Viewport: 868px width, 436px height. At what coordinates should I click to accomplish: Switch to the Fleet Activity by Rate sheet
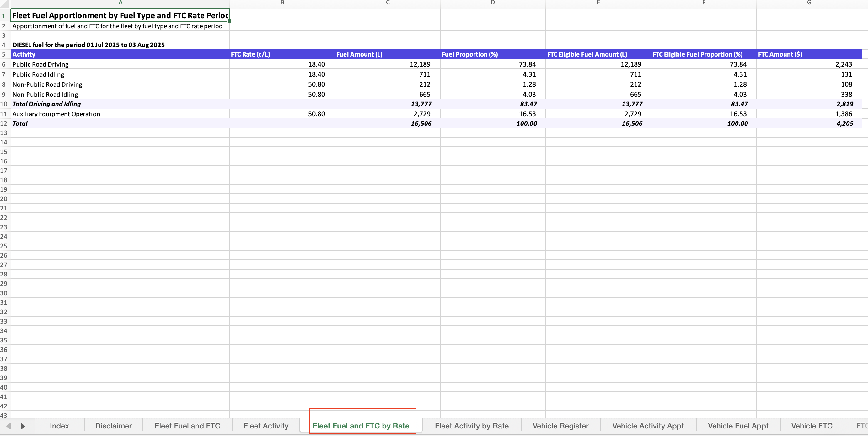(x=471, y=426)
